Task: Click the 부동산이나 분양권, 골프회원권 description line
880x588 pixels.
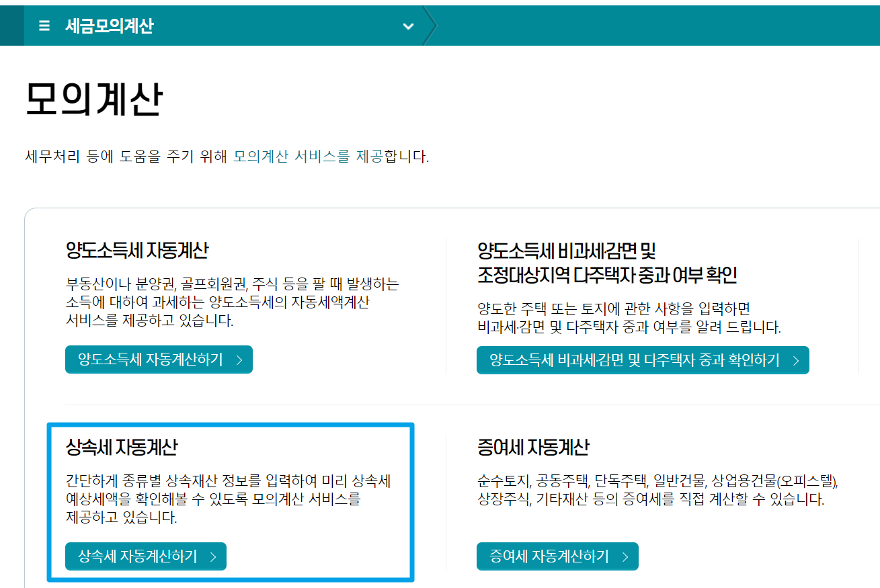Action: click(233, 284)
